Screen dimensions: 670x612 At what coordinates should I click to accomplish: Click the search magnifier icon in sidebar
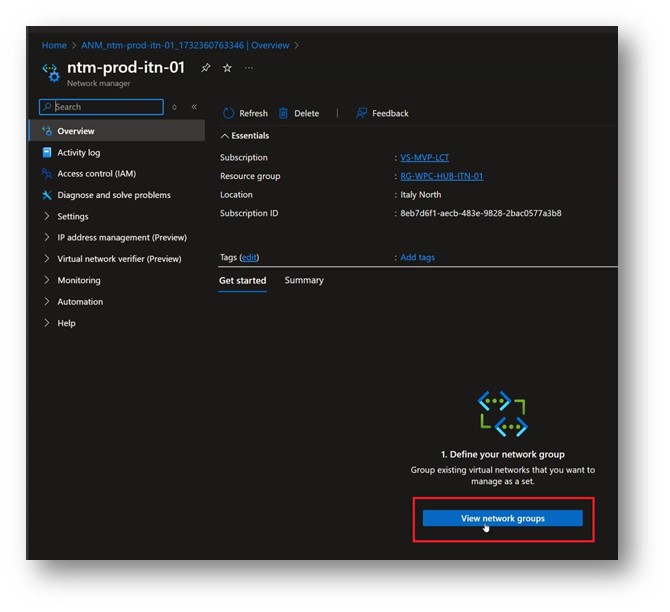(47, 106)
